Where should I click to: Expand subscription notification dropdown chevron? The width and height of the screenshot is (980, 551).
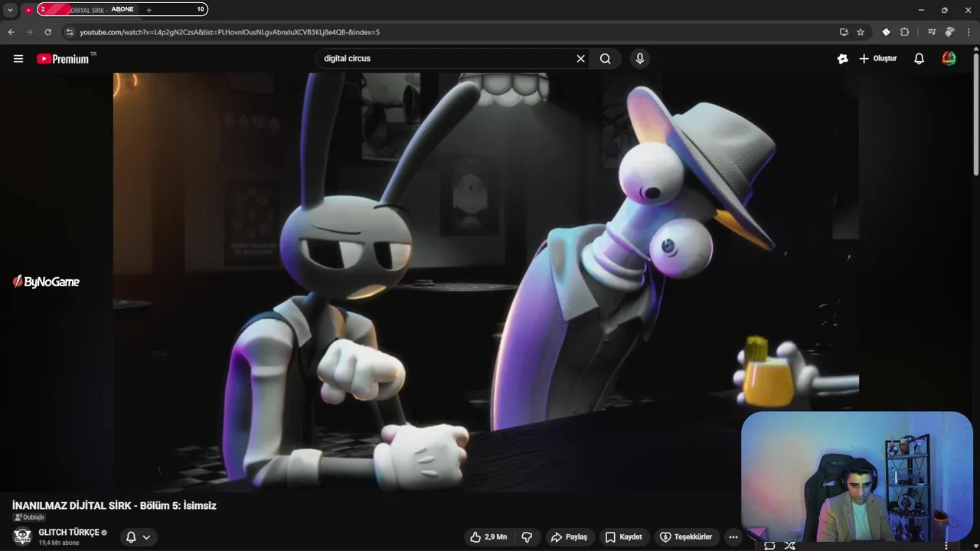(146, 537)
